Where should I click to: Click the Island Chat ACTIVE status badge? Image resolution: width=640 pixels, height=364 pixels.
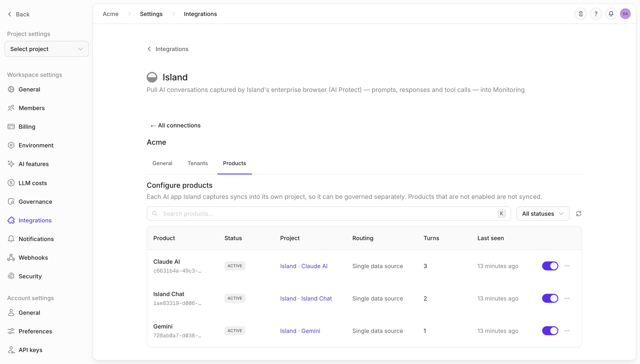click(x=234, y=298)
